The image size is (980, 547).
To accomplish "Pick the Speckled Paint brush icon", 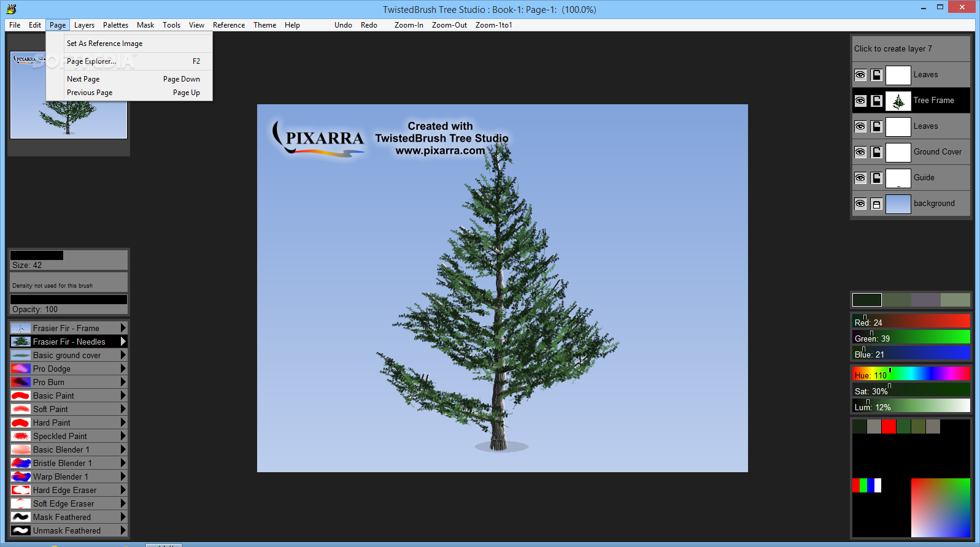I will 21,436.
